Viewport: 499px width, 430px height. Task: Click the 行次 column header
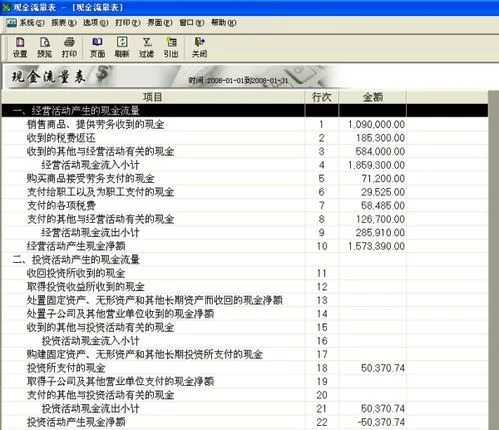pyautogui.click(x=322, y=97)
